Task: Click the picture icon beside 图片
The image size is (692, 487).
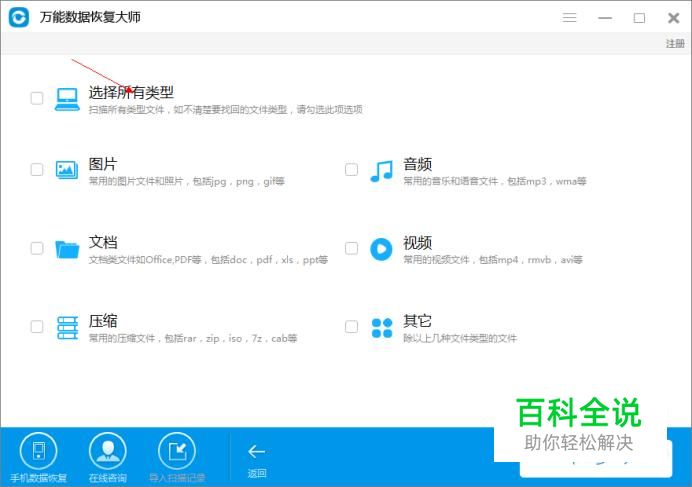Action: pyautogui.click(x=67, y=170)
